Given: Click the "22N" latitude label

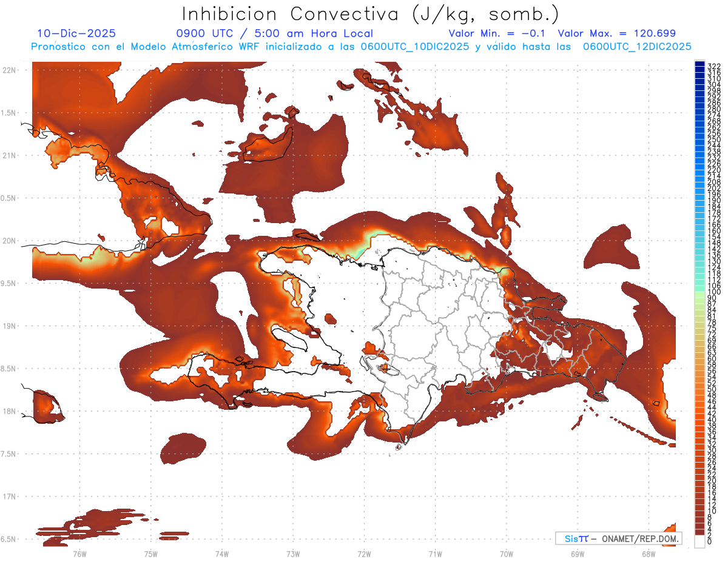Looking at the screenshot, I should click(x=8, y=70).
